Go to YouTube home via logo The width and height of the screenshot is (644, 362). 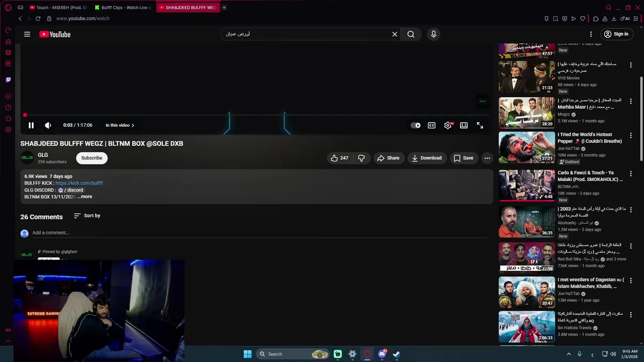[x=55, y=34]
